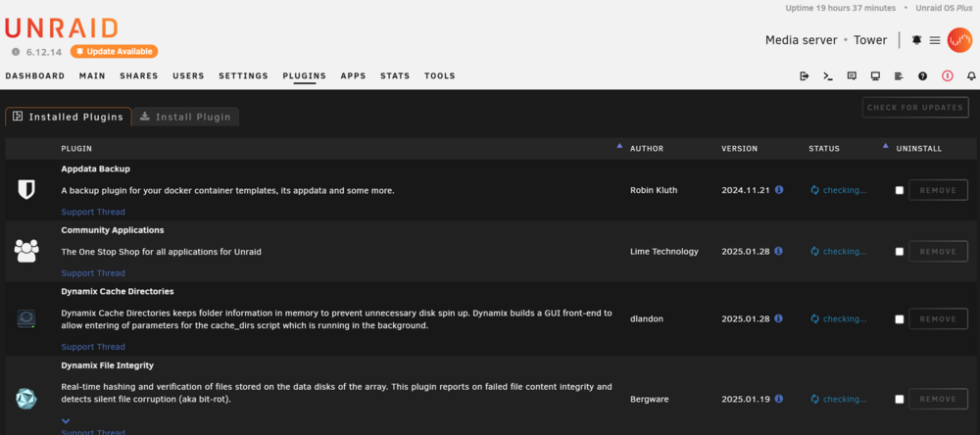Click the Check For Updates button

[x=915, y=108]
